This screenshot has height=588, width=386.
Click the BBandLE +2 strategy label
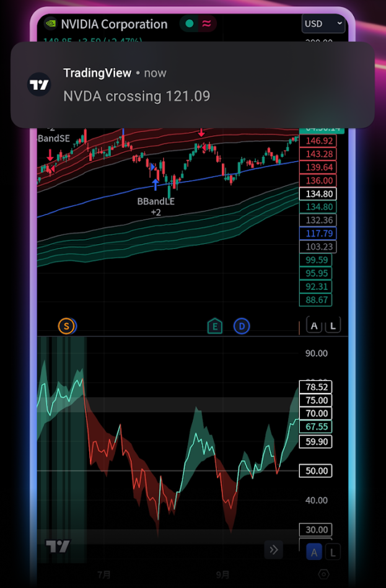[x=156, y=206]
